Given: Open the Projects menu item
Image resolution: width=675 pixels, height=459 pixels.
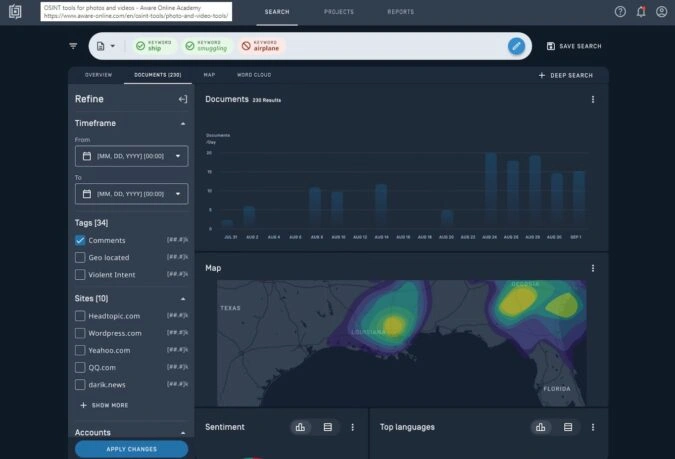Looking at the screenshot, I should point(338,12).
